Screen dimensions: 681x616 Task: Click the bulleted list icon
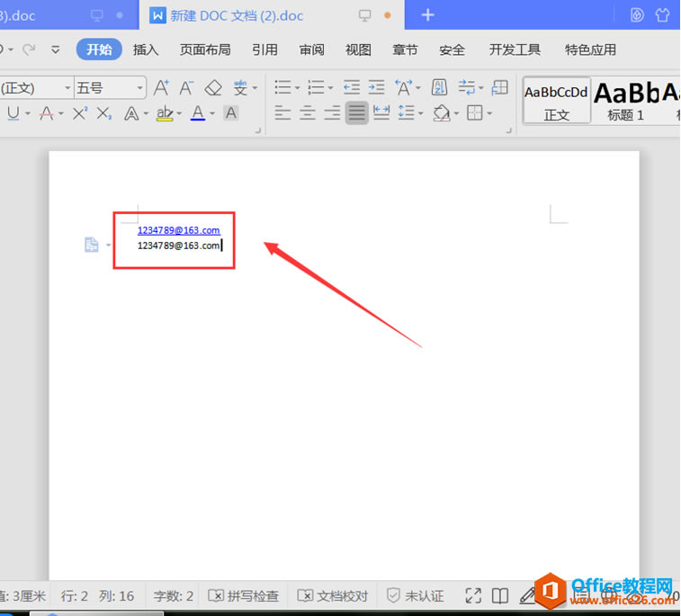click(282, 88)
